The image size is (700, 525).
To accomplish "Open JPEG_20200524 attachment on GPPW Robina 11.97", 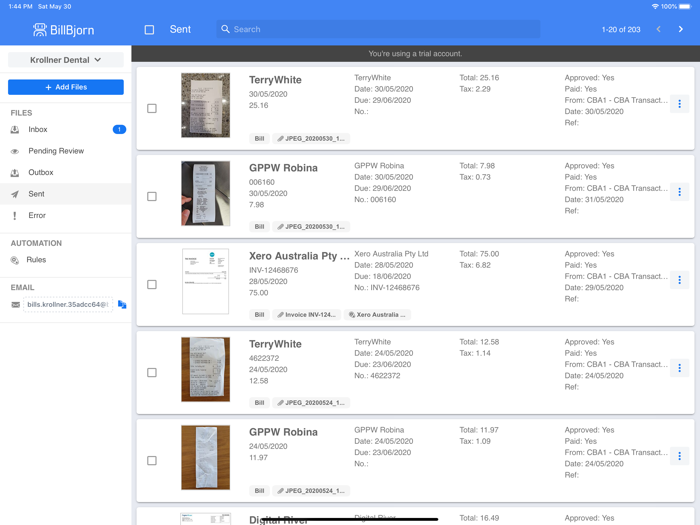I will (311, 490).
